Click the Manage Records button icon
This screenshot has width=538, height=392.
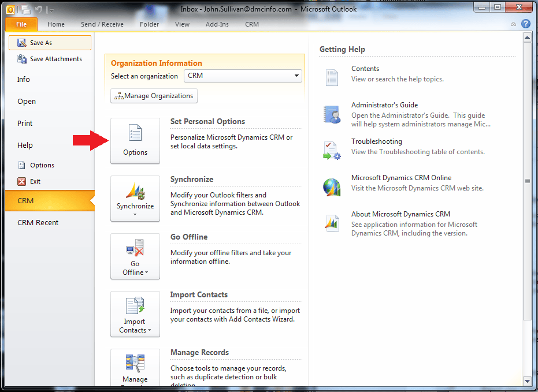pos(135,363)
